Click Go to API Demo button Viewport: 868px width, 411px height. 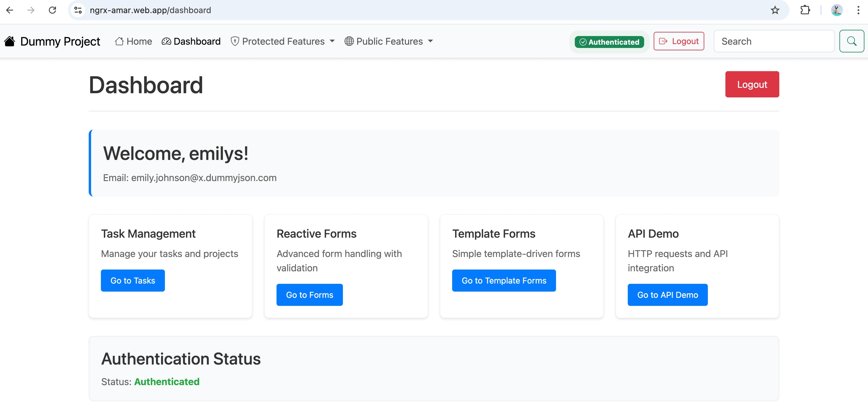pos(667,295)
